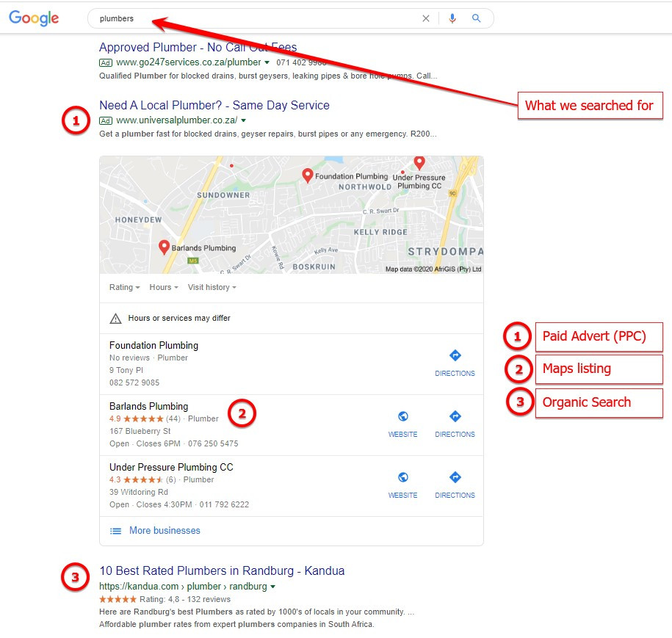Expand arrow next to go247services URL
This screenshot has width=672, height=638.
pos(267,62)
